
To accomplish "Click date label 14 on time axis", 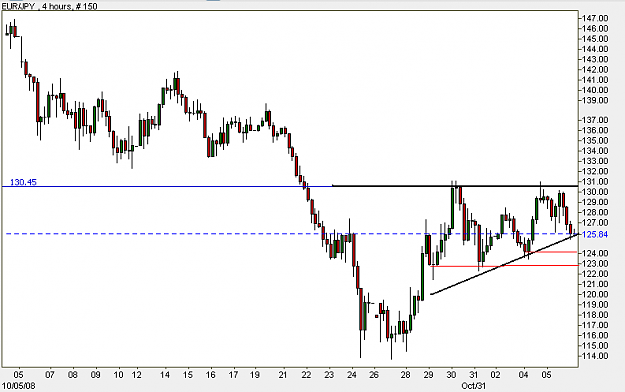I will [165, 375].
